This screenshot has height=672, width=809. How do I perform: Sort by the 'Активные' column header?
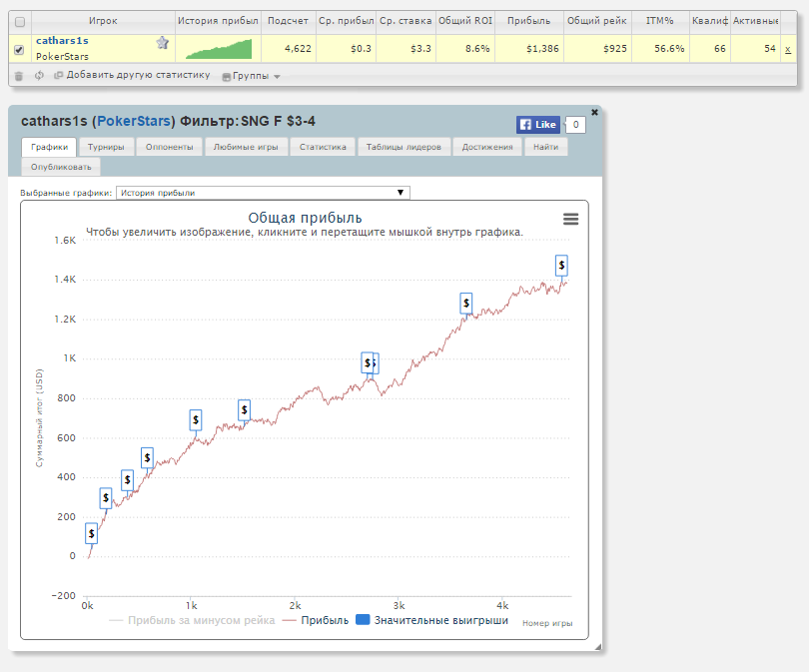coord(755,21)
